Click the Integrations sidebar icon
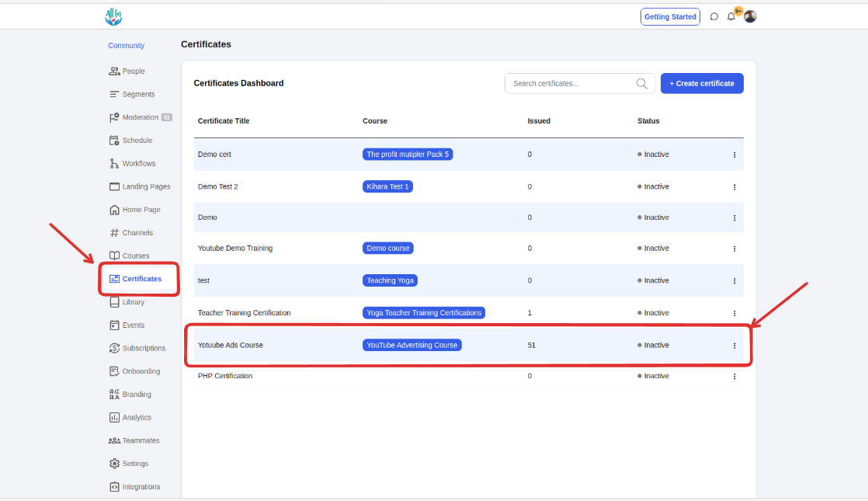The width and height of the screenshot is (868, 501). [x=114, y=486]
